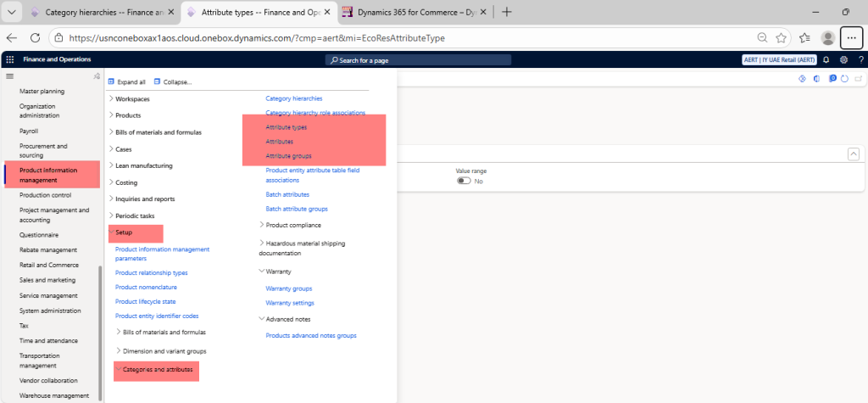Open the settings gear in Dynamics header

843,59
